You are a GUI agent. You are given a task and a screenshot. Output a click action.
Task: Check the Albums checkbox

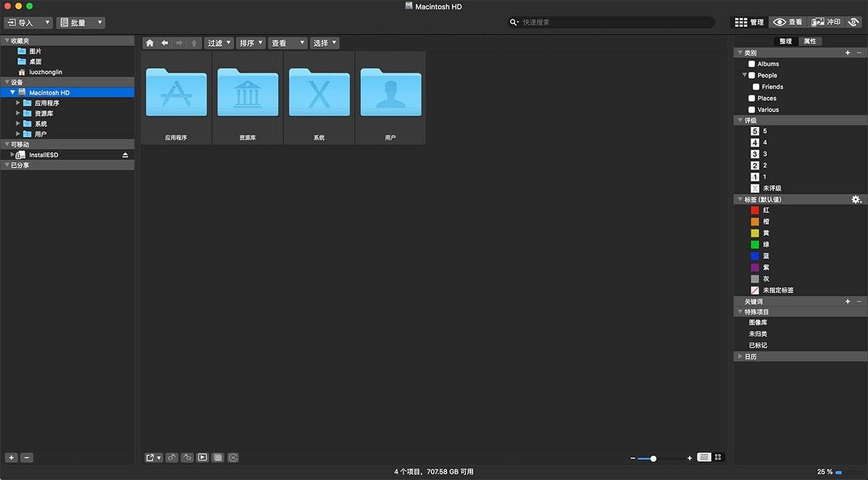click(x=752, y=63)
